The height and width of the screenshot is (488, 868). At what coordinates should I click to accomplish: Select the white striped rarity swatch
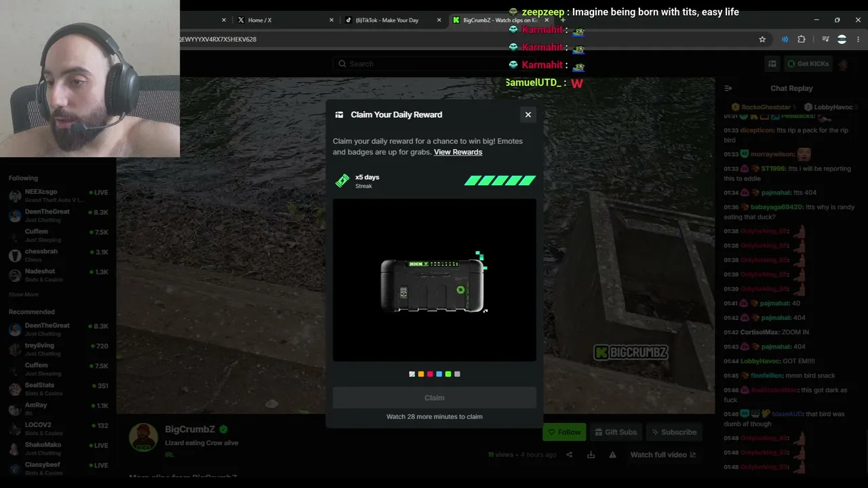pos(412,374)
